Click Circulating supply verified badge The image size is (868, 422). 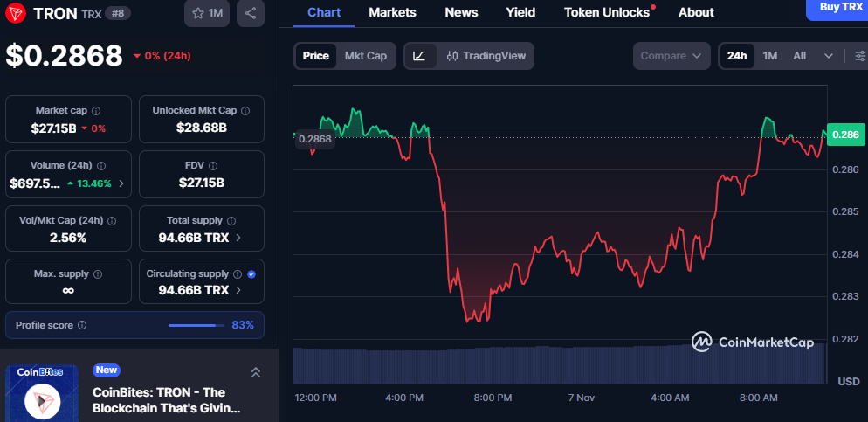pyautogui.click(x=251, y=274)
